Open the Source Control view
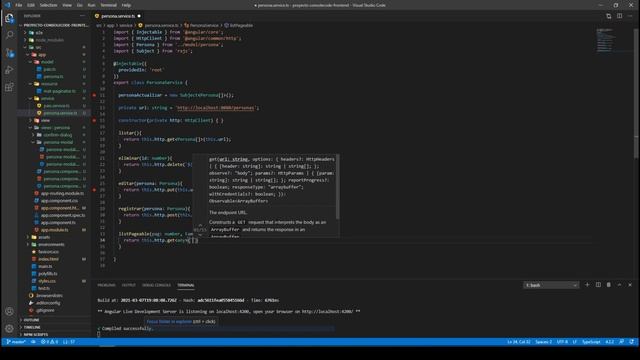This screenshot has height=360, width=640. [9, 53]
